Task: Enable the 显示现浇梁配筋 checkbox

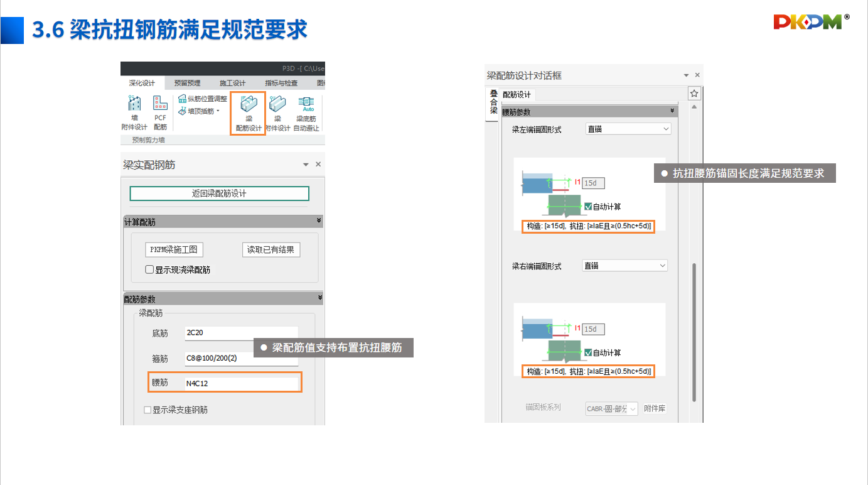Action: click(x=149, y=270)
